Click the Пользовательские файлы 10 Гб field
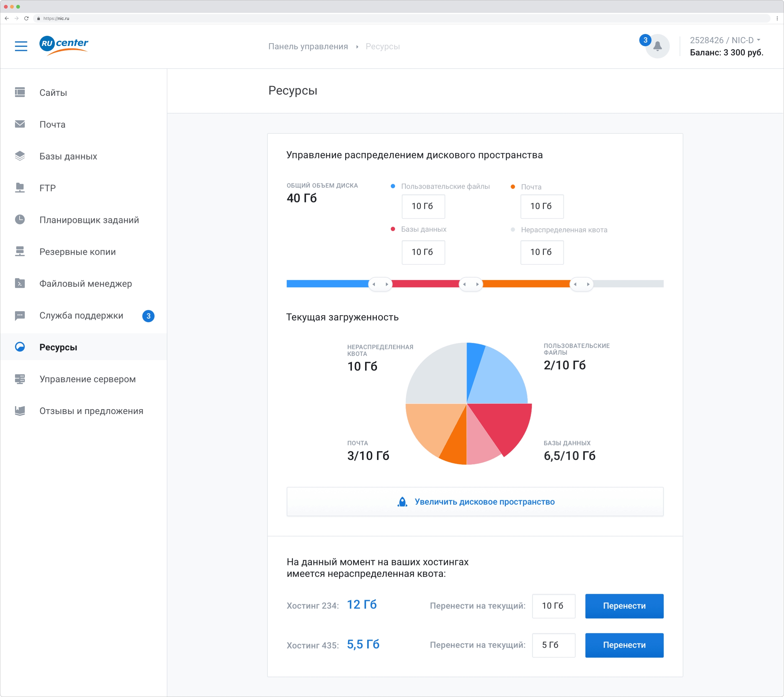Screen dimensions: 784x697 (423, 206)
